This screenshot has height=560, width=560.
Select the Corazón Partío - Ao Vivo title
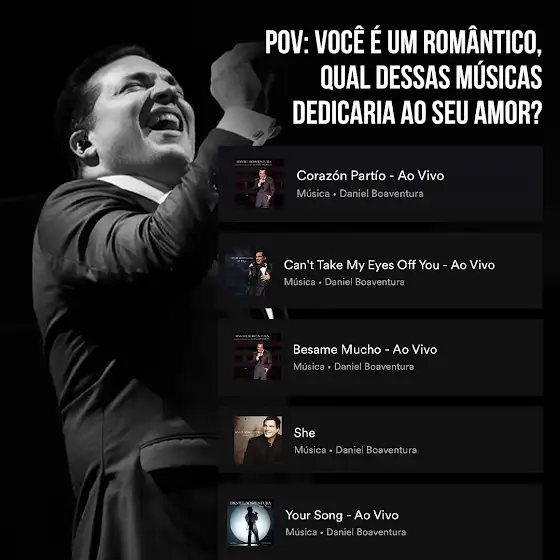(370, 176)
